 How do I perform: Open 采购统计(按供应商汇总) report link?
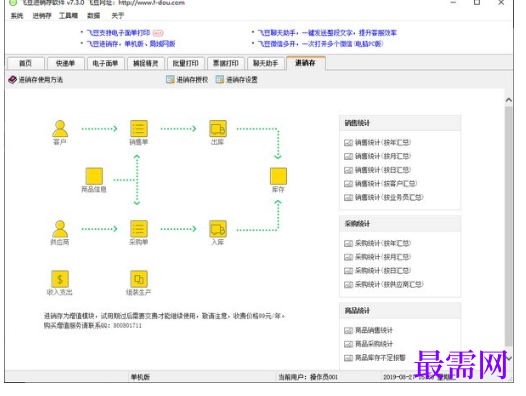point(389,285)
